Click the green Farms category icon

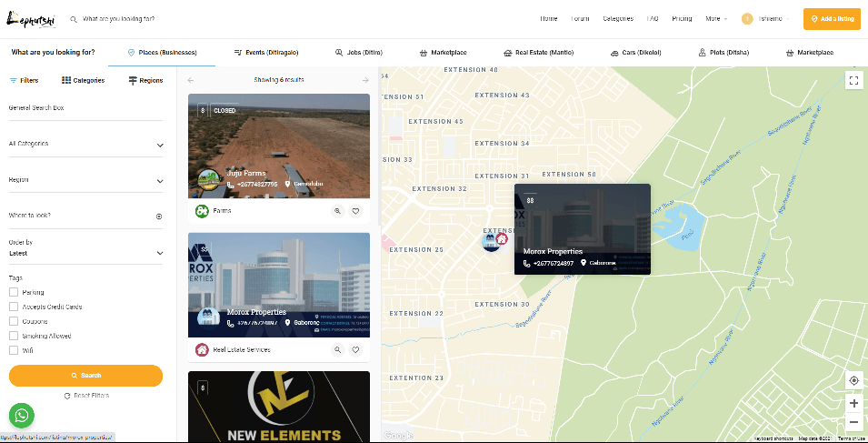tap(202, 211)
